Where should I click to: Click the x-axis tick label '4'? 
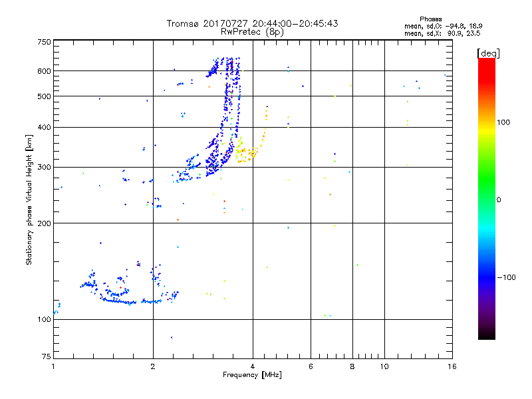tap(253, 366)
